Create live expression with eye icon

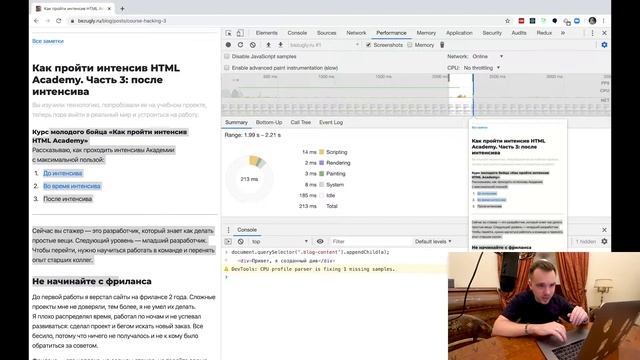(x=320, y=242)
